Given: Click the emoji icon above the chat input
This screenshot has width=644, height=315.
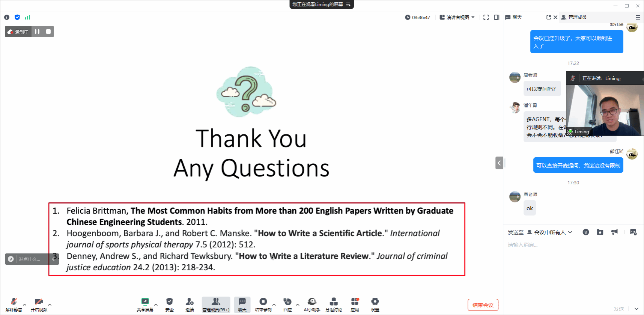Looking at the screenshot, I should pos(585,232).
